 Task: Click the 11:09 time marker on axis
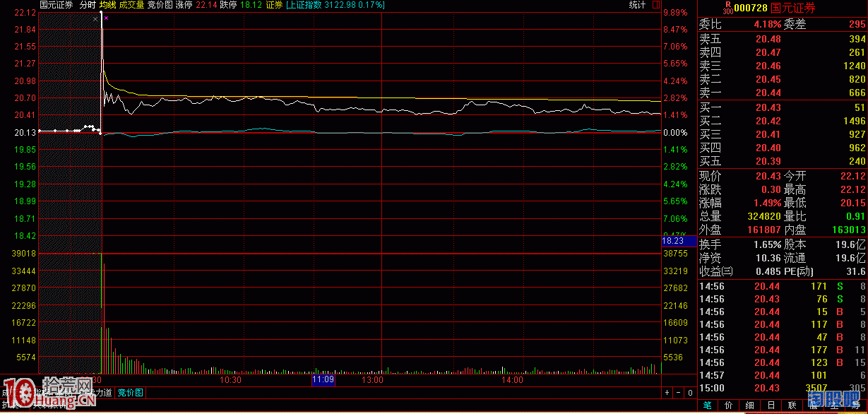[x=323, y=380]
